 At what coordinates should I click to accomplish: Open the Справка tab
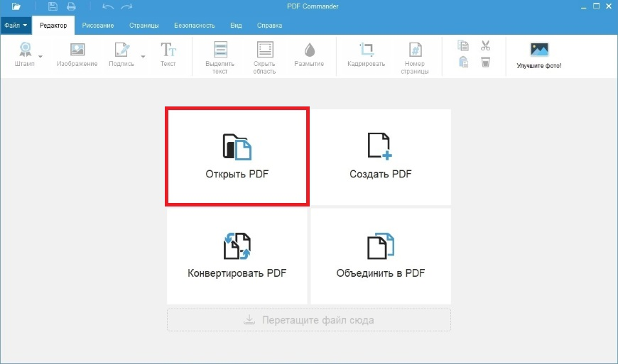pos(270,25)
